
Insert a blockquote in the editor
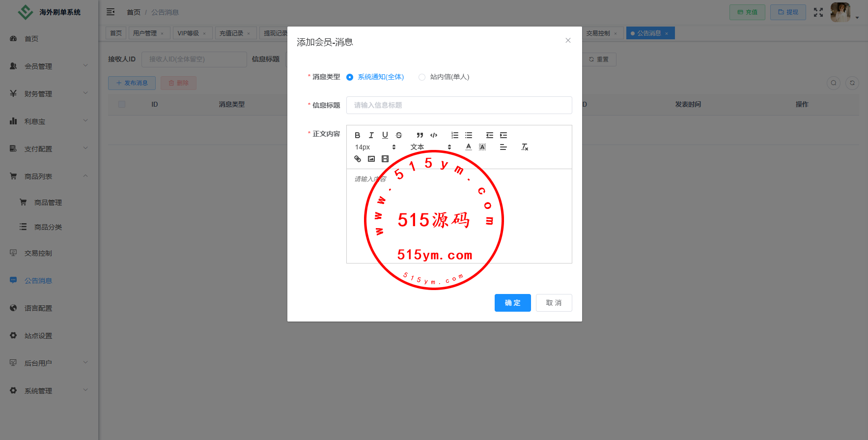tap(420, 135)
